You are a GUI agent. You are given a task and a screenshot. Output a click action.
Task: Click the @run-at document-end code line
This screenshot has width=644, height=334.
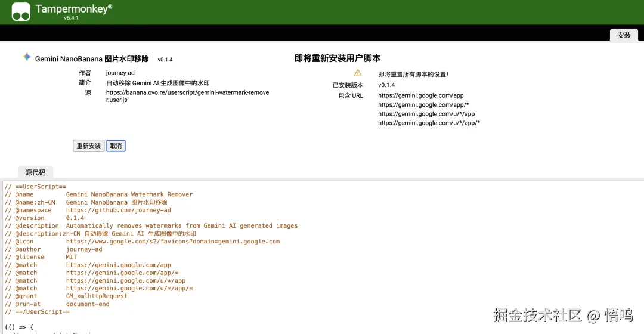(x=57, y=304)
